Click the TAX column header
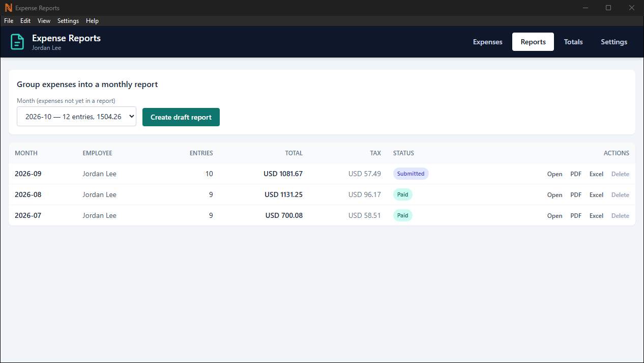644x363 pixels. (x=375, y=153)
